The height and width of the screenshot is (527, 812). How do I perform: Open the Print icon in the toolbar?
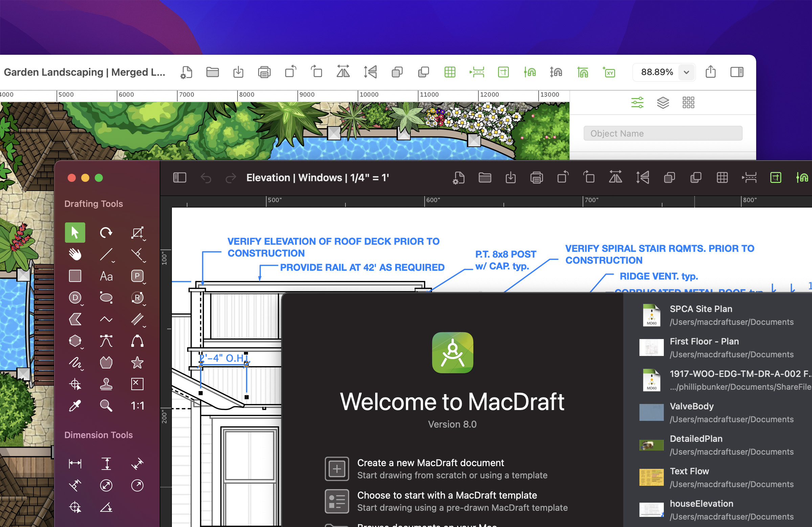pos(264,72)
